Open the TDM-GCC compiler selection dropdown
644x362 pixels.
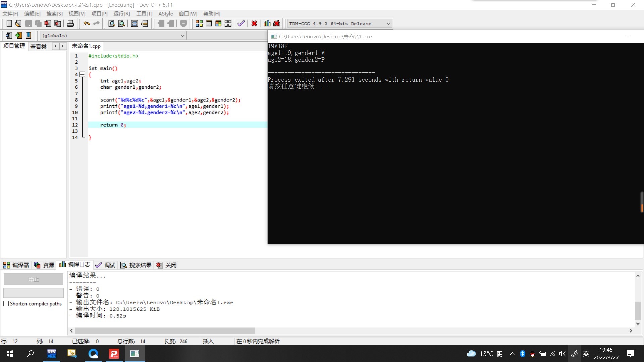[x=388, y=24]
